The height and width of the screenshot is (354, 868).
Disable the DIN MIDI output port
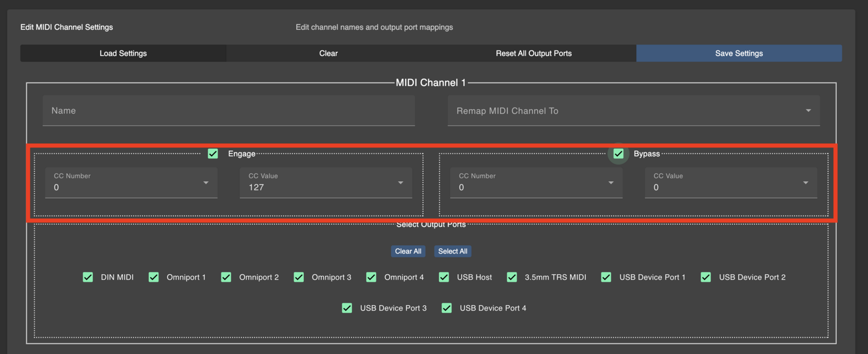[88, 277]
